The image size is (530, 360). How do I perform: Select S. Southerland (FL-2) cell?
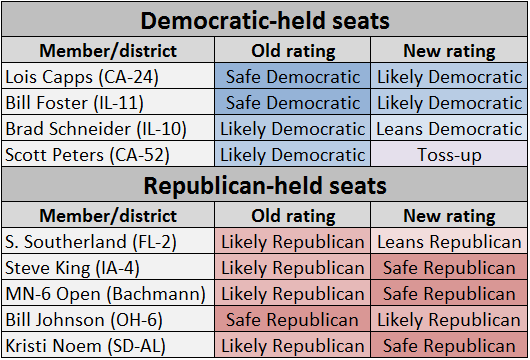tap(108, 241)
